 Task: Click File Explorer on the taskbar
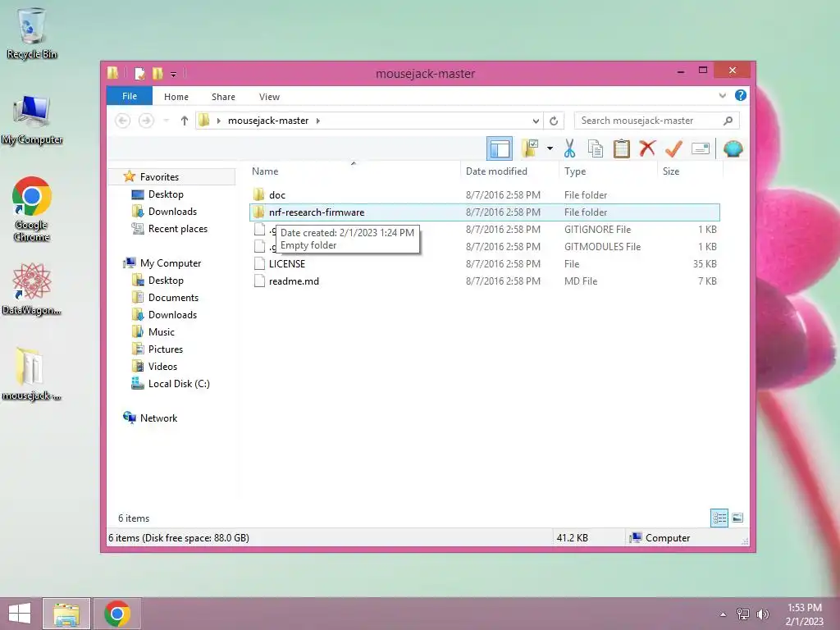[66, 614]
